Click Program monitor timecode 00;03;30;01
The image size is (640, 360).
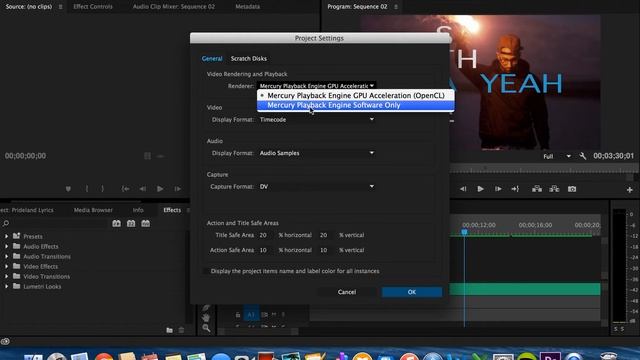coord(613,156)
